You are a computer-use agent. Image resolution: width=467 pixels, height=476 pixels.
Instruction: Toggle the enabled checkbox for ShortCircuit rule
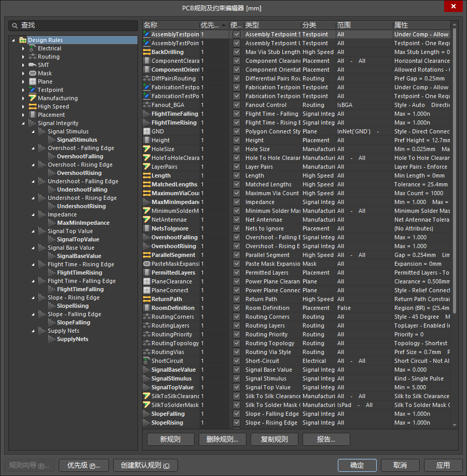pos(237,361)
